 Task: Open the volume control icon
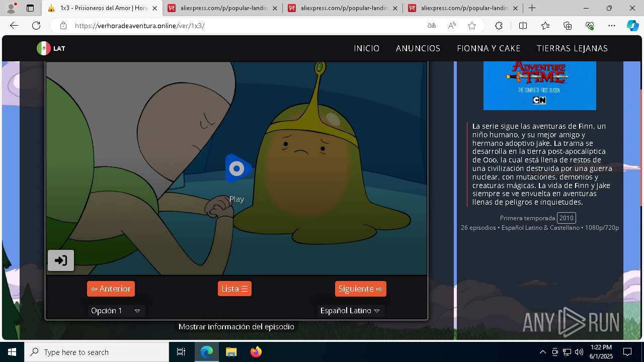tap(579, 352)
